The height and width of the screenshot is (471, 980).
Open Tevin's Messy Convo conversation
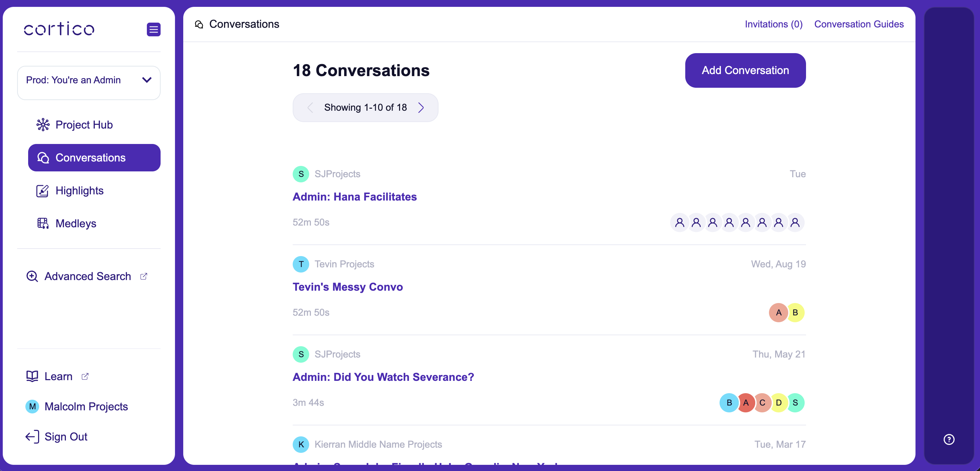coord(348,287)
